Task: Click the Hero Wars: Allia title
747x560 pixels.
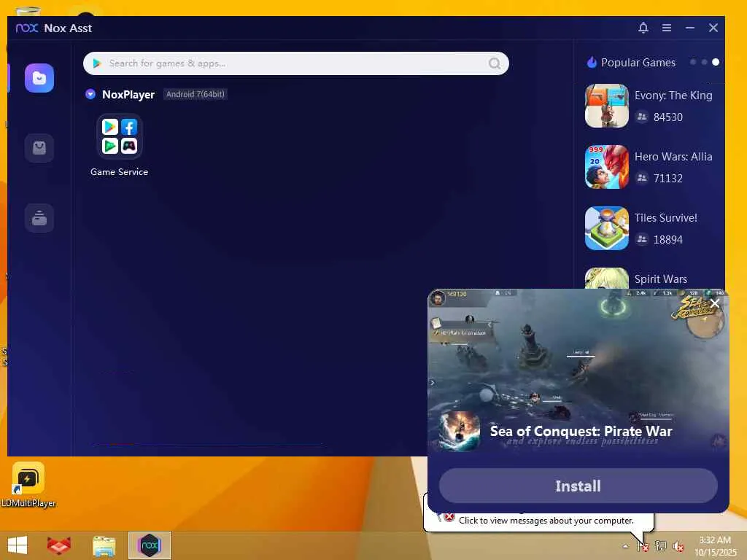Action: 673,157
